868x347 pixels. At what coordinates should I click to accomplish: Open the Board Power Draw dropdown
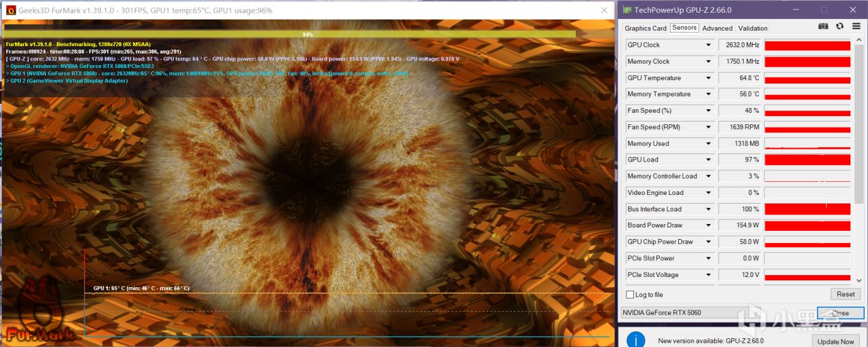pos(709,225)
